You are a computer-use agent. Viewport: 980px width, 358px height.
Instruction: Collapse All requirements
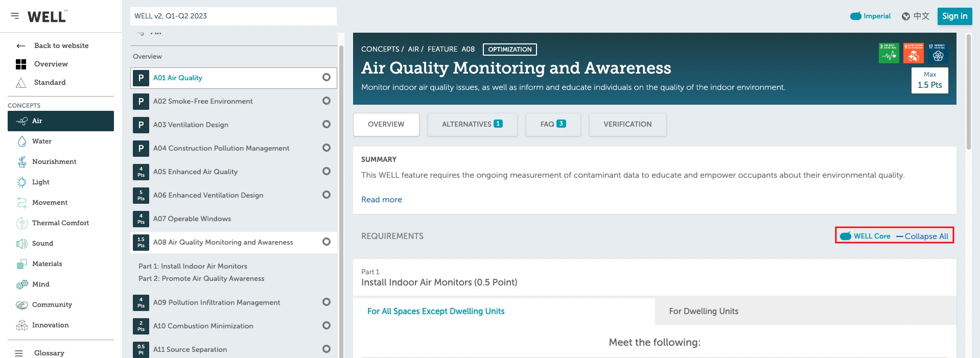click(922, 236)
